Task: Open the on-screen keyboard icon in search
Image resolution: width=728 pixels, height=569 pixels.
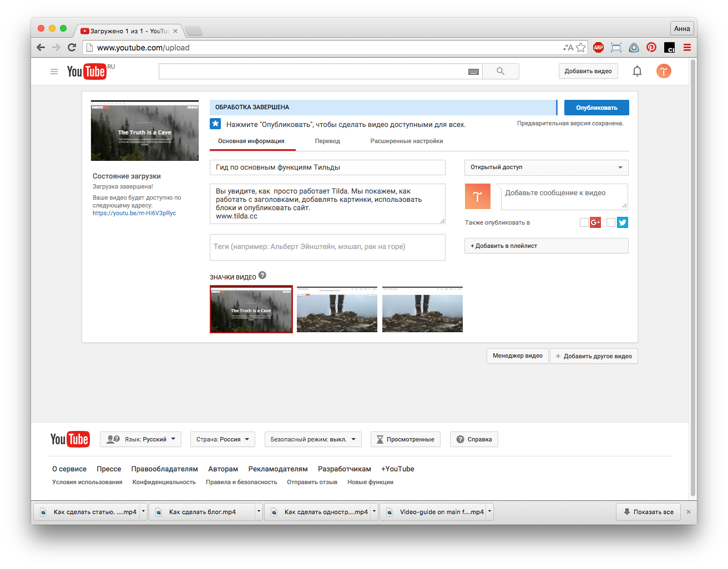Action: click(473, 72)
